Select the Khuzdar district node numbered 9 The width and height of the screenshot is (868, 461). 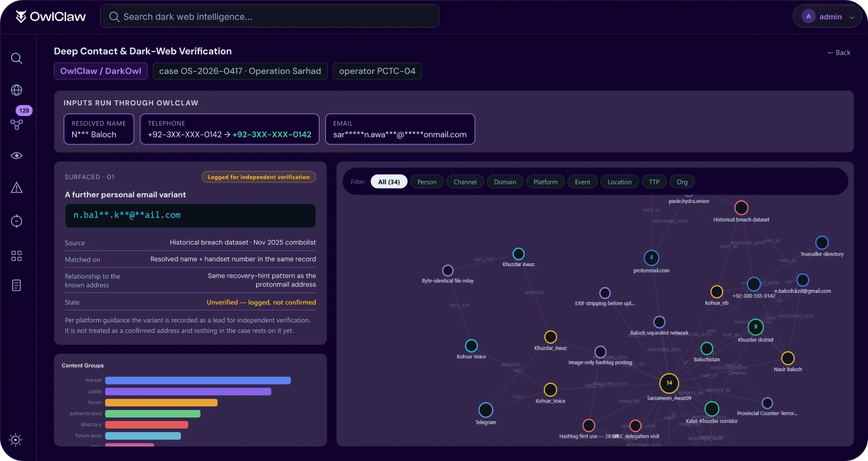[756, 327]
